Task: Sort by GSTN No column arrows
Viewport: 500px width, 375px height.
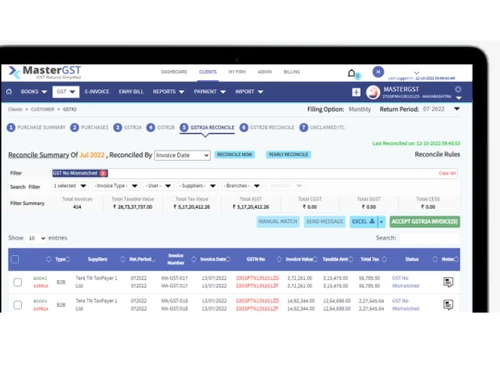Action: [x=279, y=259]
